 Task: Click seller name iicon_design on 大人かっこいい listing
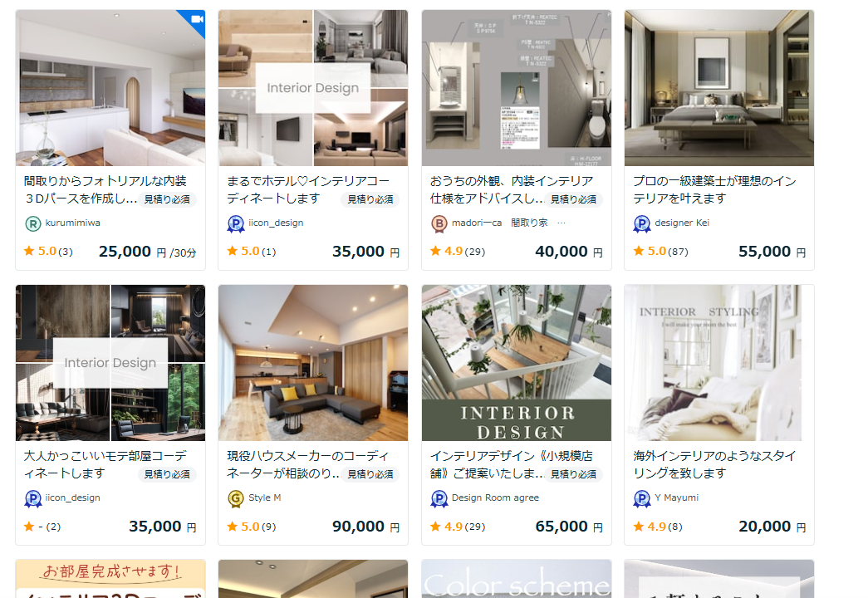pos(72,498)
